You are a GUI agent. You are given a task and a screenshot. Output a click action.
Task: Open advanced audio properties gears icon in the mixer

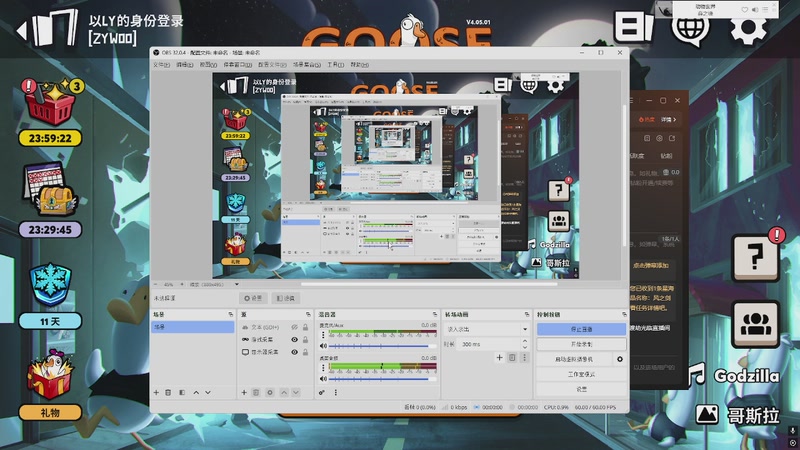pyautogui.click(x=322, y=392)
